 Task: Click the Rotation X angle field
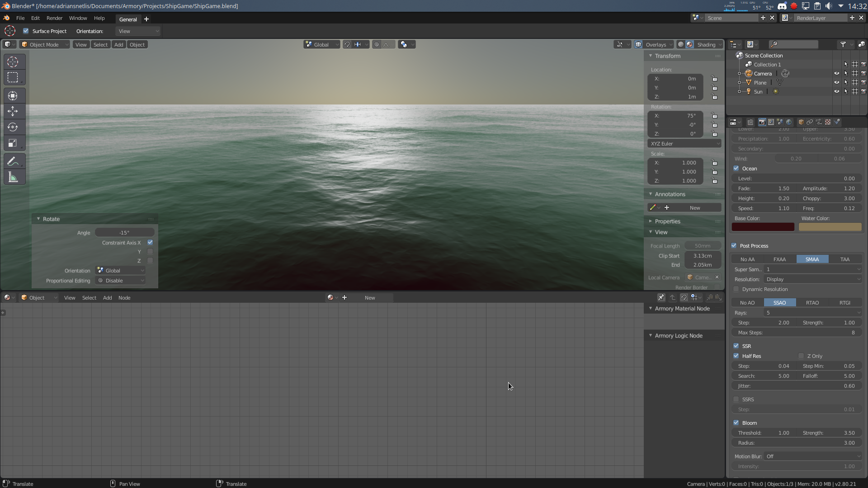(x=675, y=115)
